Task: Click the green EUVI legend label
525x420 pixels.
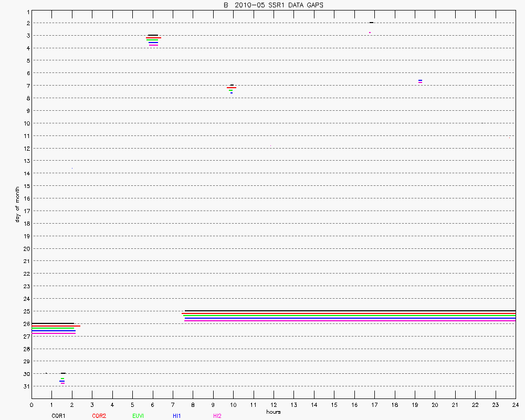Action: click(138, 416)
